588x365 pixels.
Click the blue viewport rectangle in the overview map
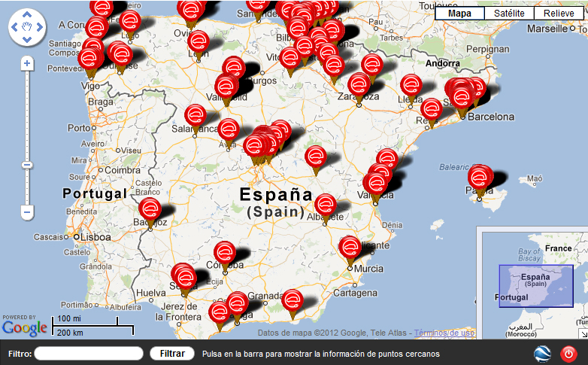536,286
